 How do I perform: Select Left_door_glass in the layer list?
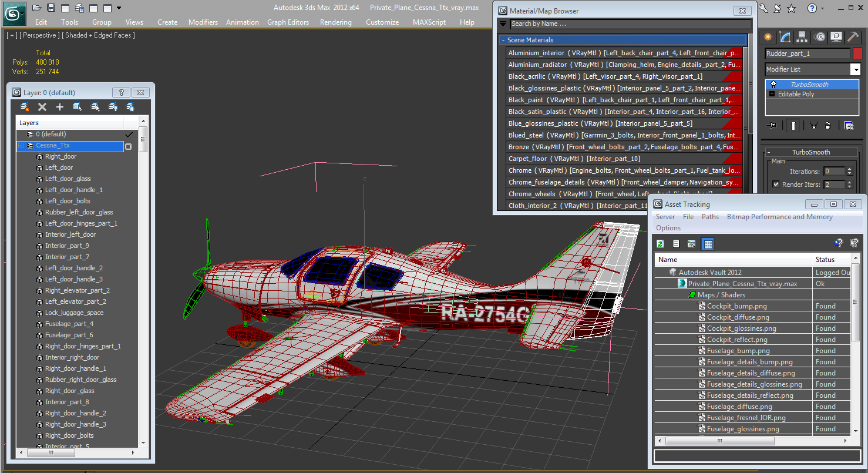click(x=68, y=179)
